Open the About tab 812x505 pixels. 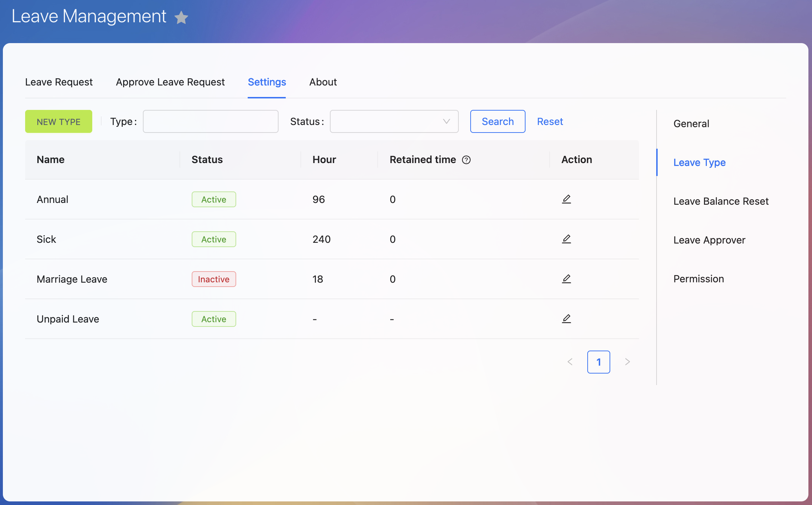[x=323, y=82]
